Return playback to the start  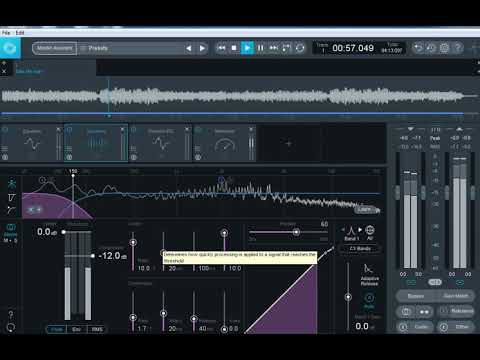tap(221, 48)
